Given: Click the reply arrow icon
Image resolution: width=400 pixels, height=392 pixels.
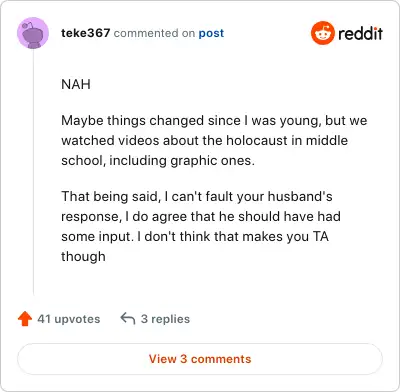Looking at the screenshot, I should (128, 318).
